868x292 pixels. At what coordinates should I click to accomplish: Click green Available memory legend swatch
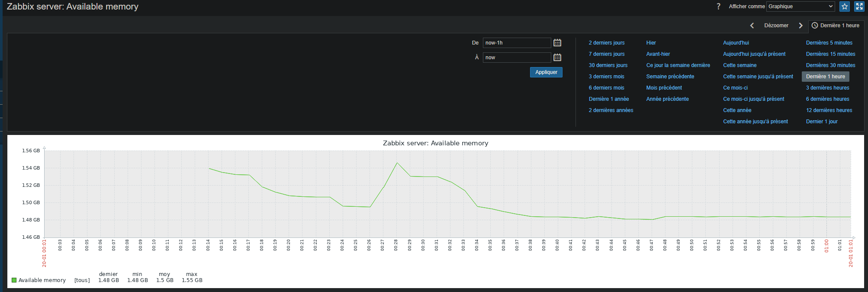(14, 280)
